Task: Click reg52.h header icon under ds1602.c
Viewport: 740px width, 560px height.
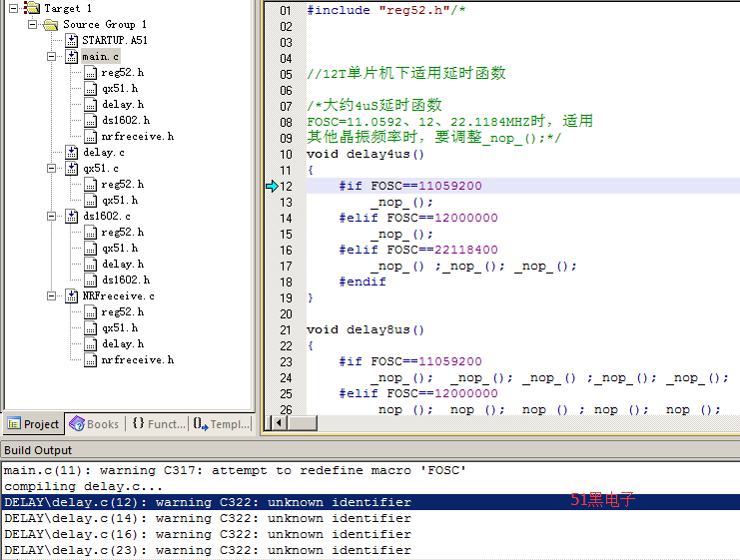Action: 91,233
